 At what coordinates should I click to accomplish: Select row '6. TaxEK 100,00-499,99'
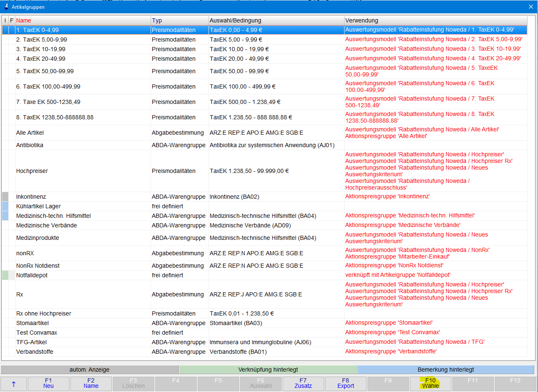265,86
